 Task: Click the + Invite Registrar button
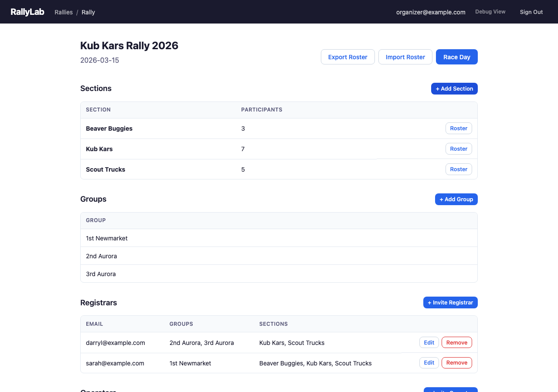tap(450, 302)
